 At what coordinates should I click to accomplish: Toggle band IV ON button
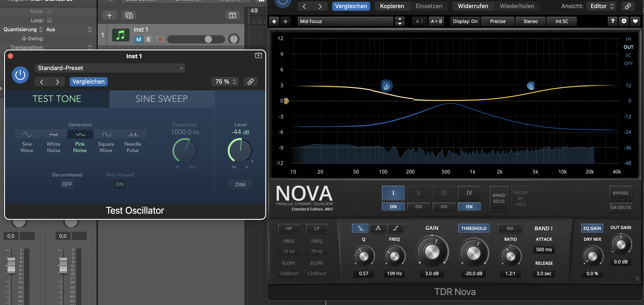pos(469,206)
